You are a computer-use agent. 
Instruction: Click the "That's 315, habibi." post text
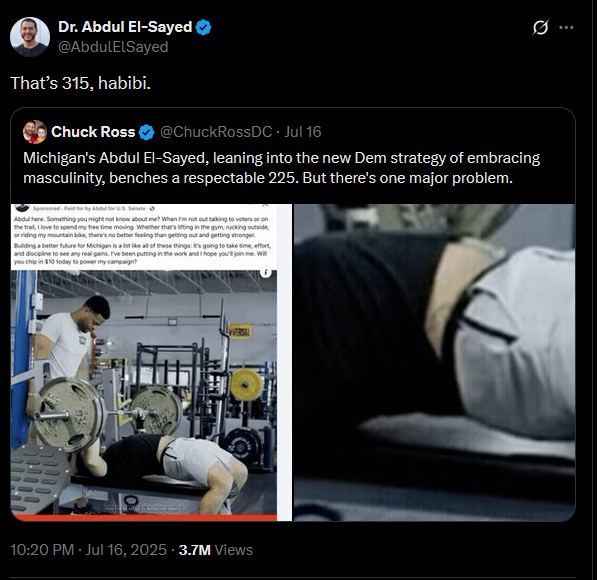tap(80, 83)
